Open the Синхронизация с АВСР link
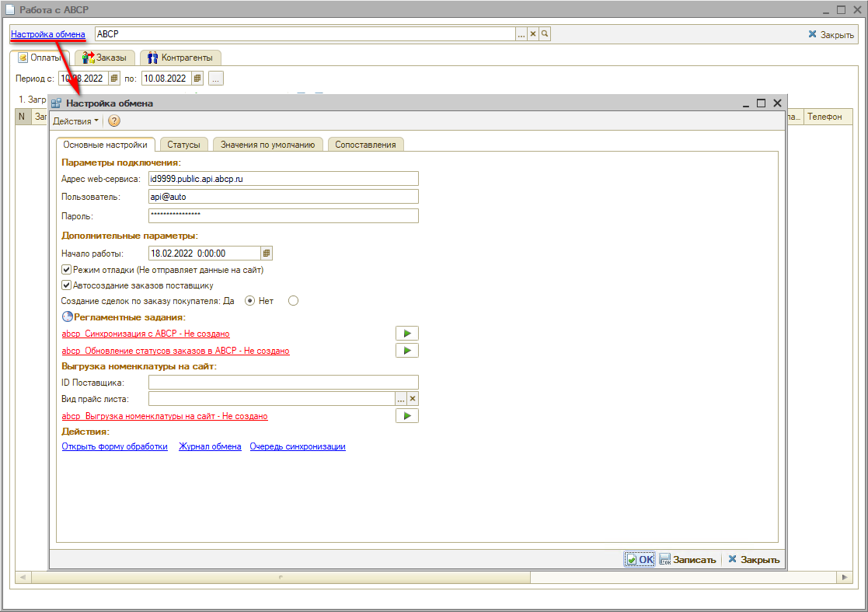Viewport: 868px width, 612px height. tap(145, 334)
